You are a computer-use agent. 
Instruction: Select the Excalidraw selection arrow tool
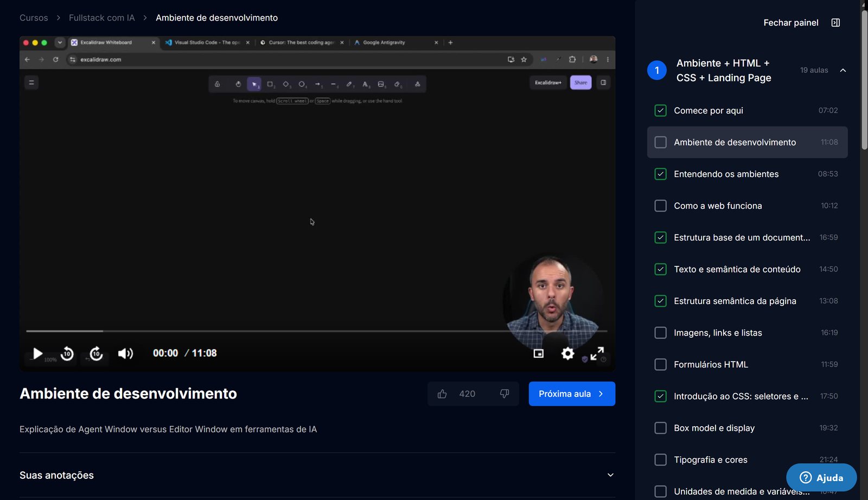[x=254, y=84]
